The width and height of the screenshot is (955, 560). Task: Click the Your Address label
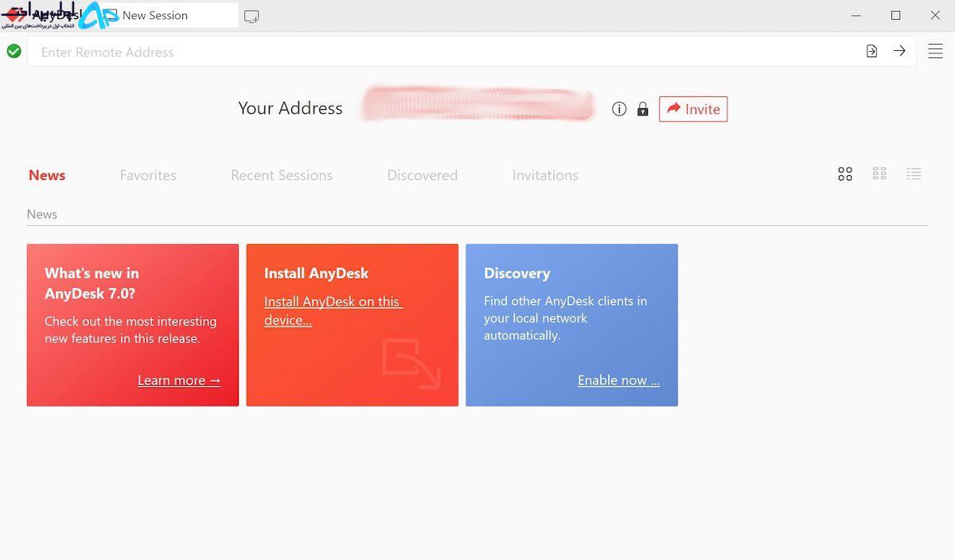click(x=290, y=108)
